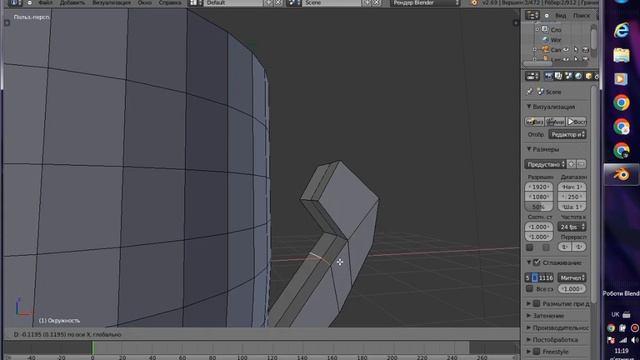The height and width of the screenshot is (360, 640).
Task: Click the network signal tray icon
Action: click(x=623, y=340)
